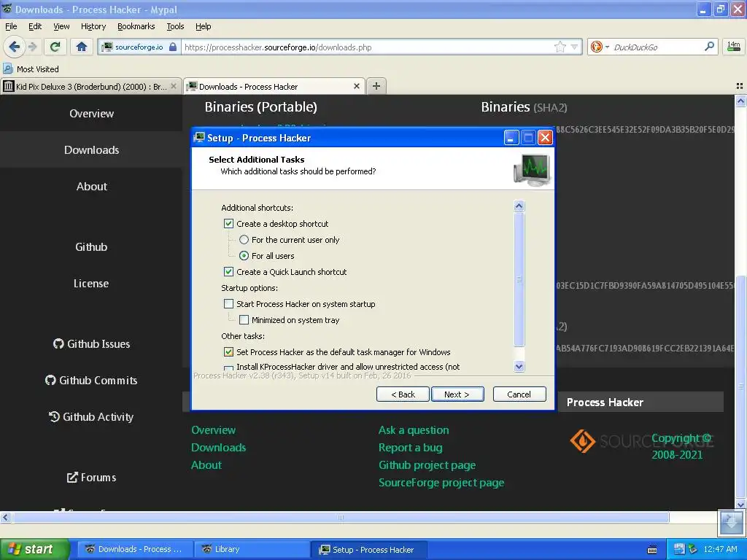Click the Github Issues sidebar link
747x560 pixels.
point(91,344)
